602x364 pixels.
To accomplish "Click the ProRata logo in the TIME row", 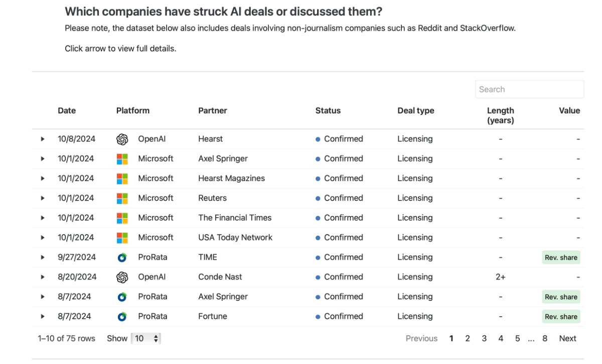I will point(122,257).
